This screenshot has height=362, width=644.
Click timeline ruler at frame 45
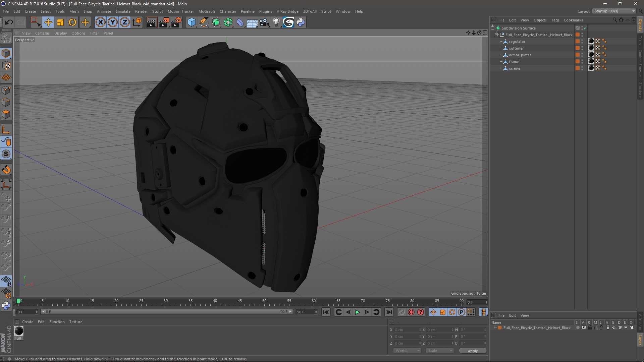pyautogui.click(x=239, y=302)
